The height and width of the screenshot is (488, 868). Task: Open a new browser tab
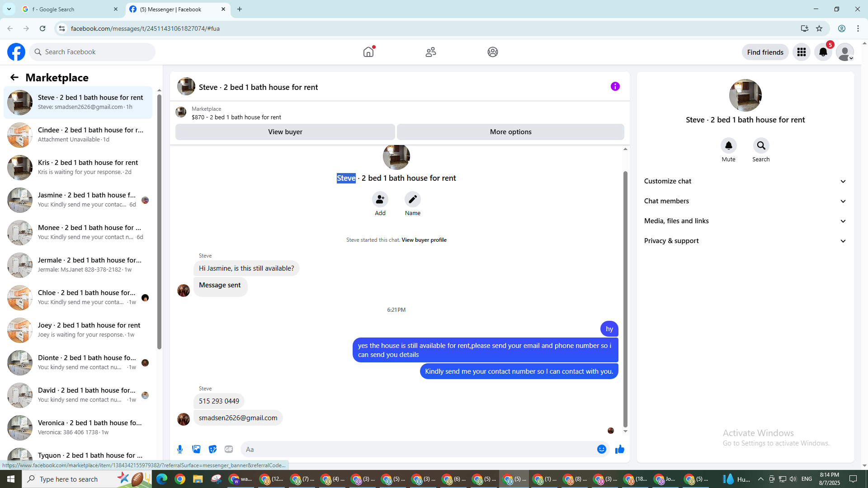point(240,9)
